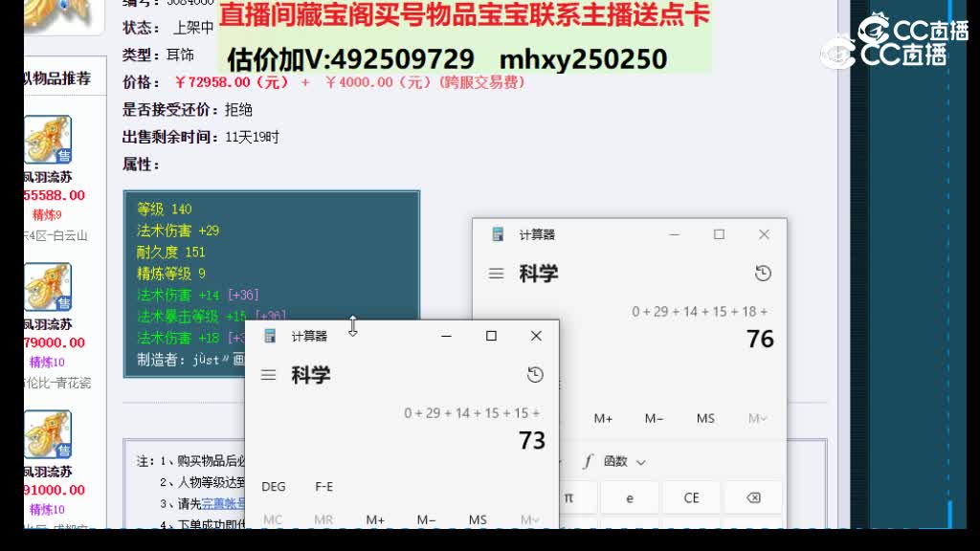Image resolution: width=980 pixels, height=551 pixels.
Task: Click expression 0 + 29 + 14 + 15 + 15 +
Action: (x=472, y=413)
